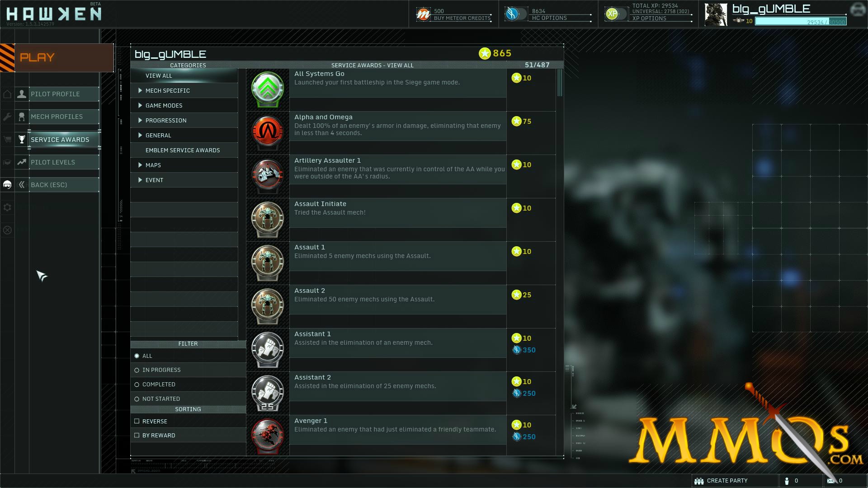868x488 pixels.
Task: Select the Assault Initiate award badge
Action: (x=268, y=219)
